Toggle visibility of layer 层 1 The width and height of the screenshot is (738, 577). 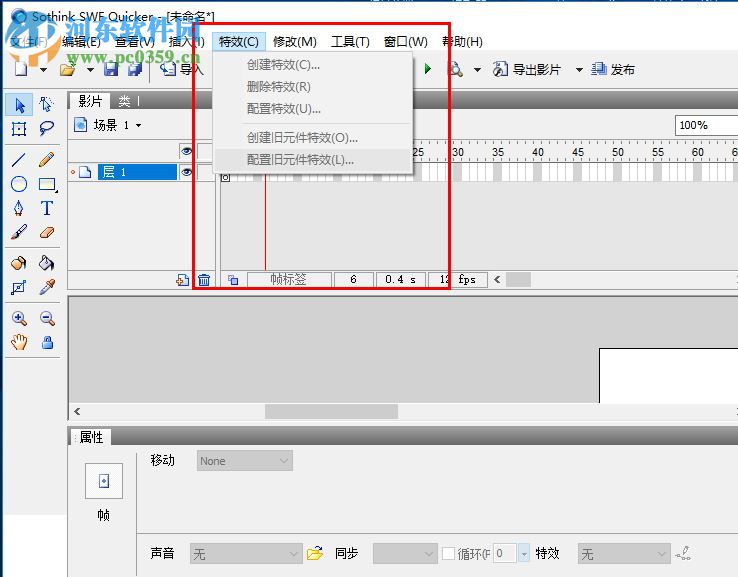point(186,172)
